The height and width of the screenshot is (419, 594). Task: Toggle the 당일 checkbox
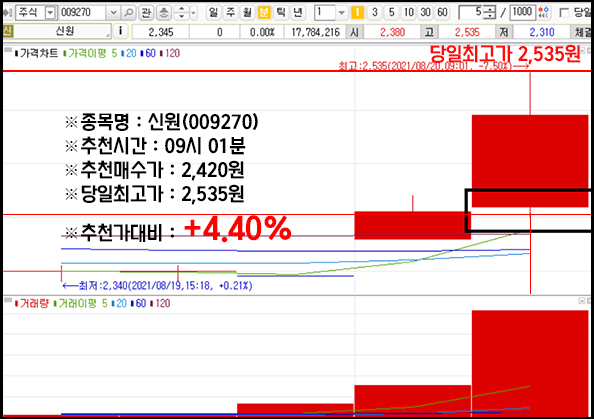click(564, 13)
